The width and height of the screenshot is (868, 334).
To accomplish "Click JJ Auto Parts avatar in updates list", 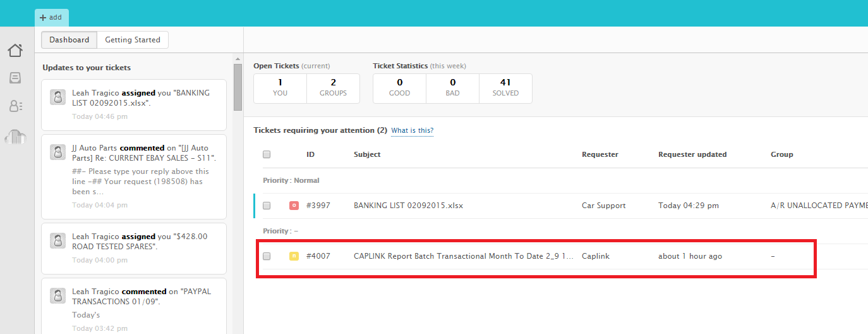I will (x=58, y=152).
